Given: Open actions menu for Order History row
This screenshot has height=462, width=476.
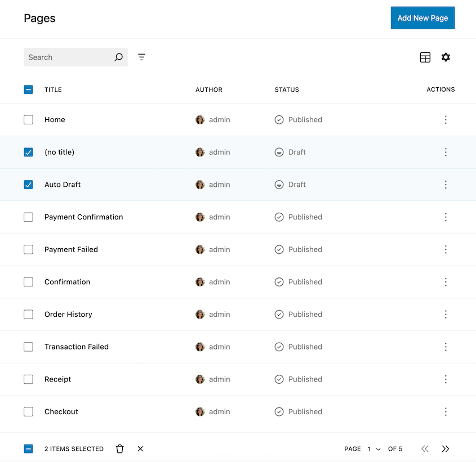Looking at the screenshot, I should coord(446,314).
